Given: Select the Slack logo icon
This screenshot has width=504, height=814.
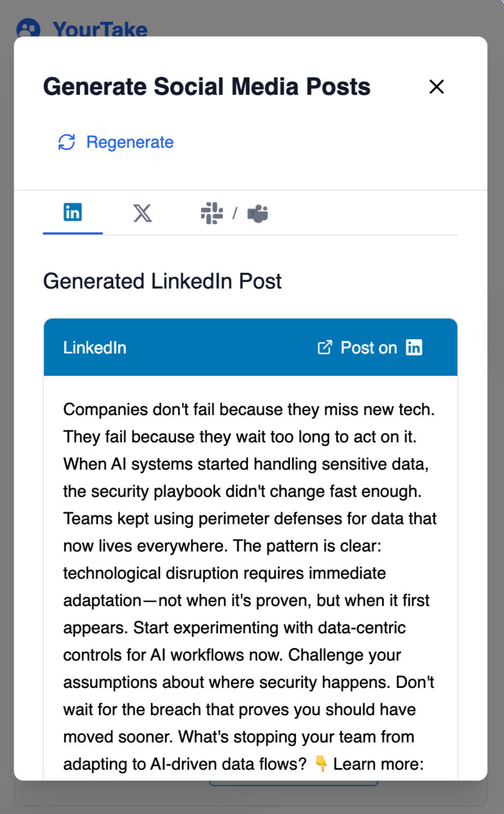Looking at the screenshot, I should tap(212, 213).
